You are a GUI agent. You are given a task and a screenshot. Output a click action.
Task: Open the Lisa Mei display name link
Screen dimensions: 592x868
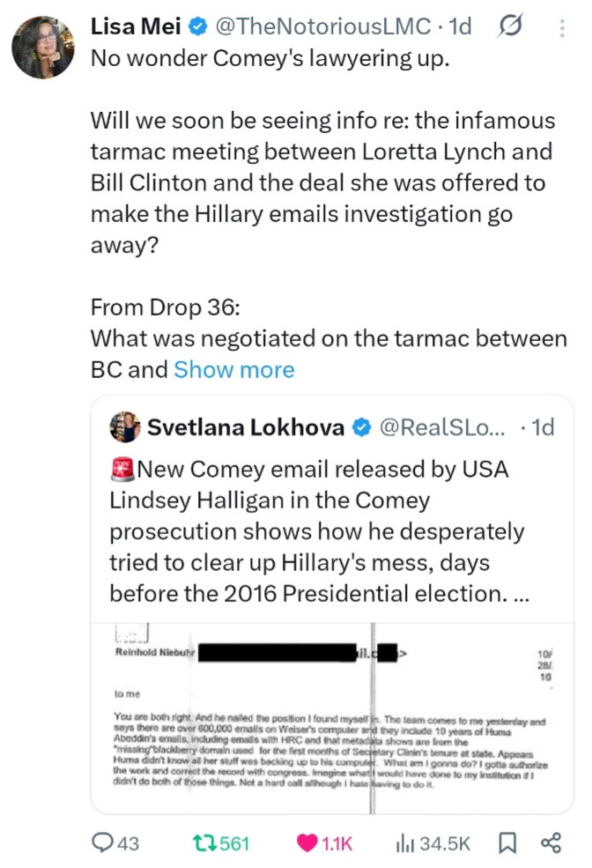tap(136, 27)
